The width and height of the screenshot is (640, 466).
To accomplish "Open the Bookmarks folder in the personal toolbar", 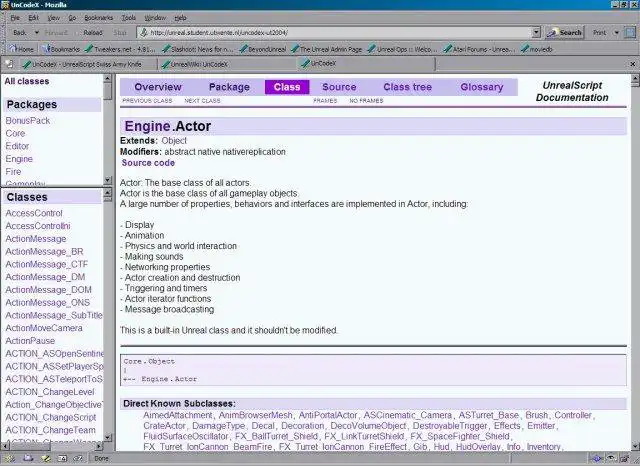I will [x=61, y=49].
